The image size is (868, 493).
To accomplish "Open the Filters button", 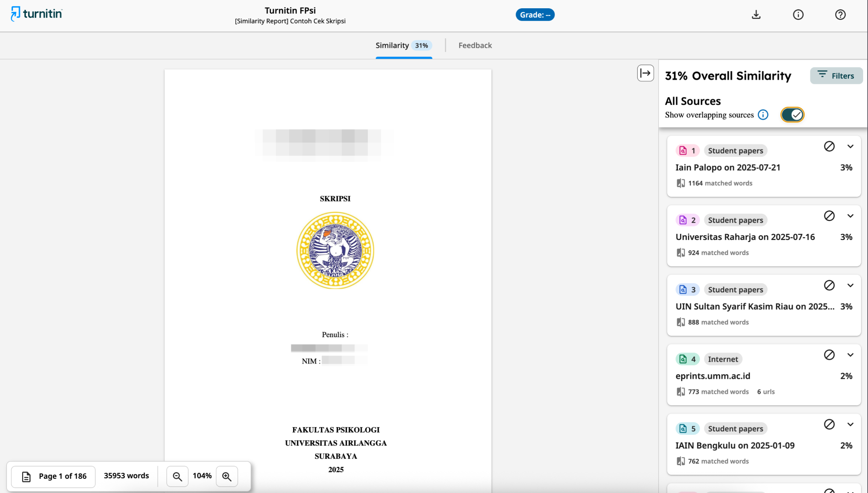I will click(836, 76).
